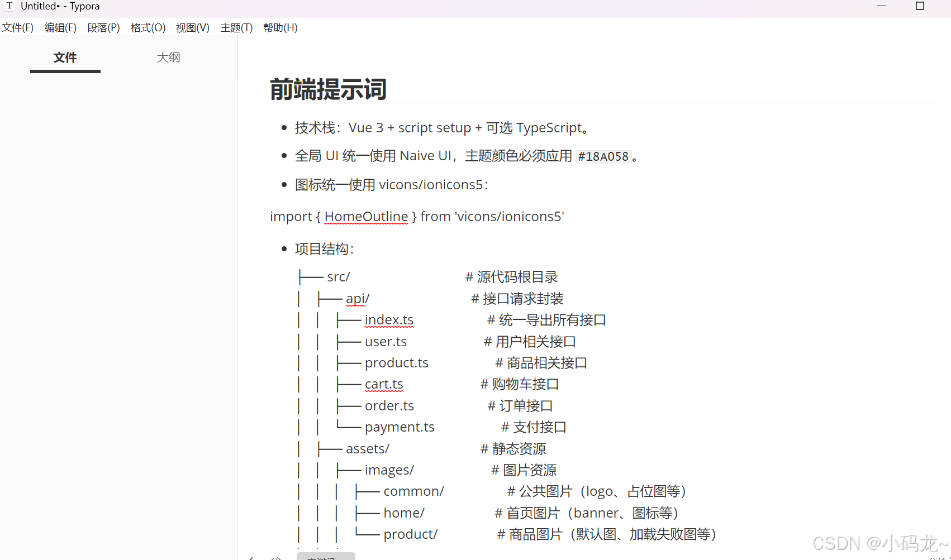Click the underlined word HomeOutline
Image resolution: width=951 pixels, height=560 pixels.
click(x=366, y=216)
